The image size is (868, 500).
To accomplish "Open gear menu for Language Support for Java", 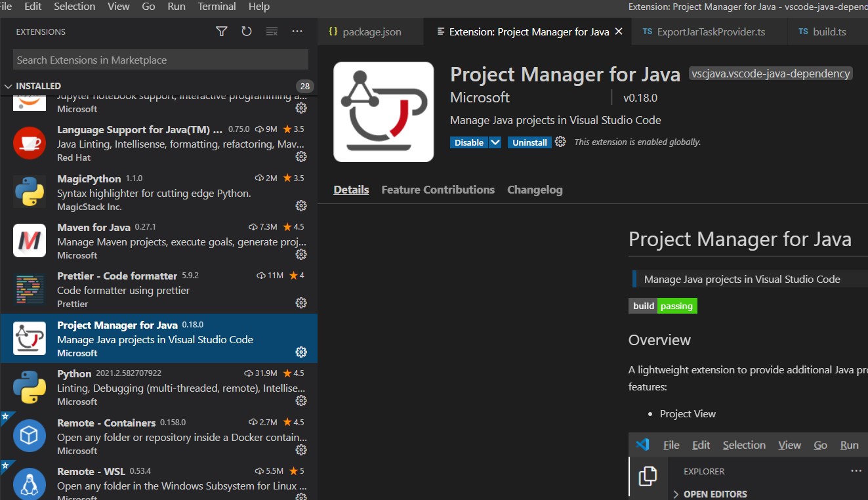I will coord(301,157).
